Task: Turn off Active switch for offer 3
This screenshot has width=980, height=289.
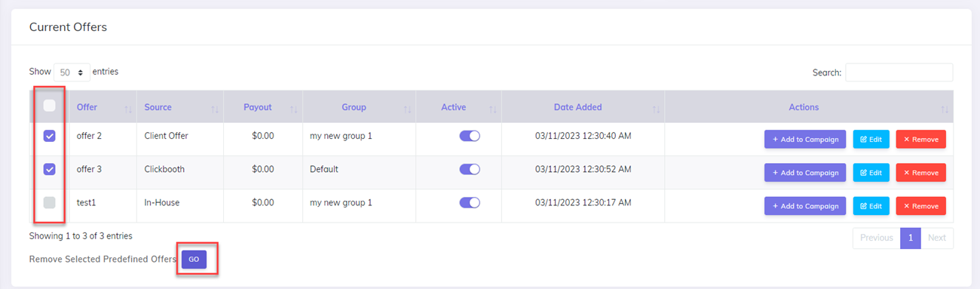Action: point(470,169)
